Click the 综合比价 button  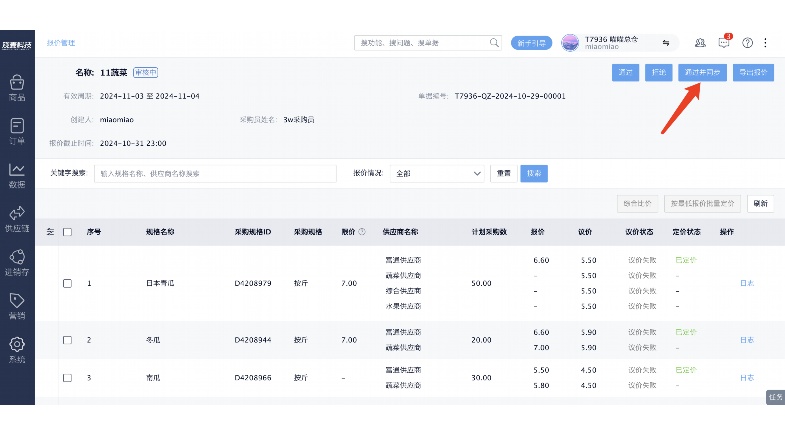point(637,204)
